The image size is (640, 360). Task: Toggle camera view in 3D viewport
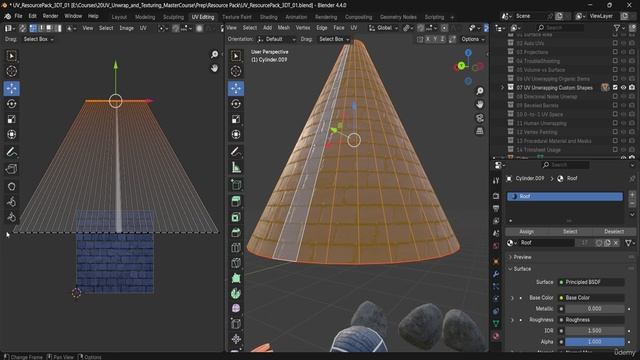[x=480, y=118]
